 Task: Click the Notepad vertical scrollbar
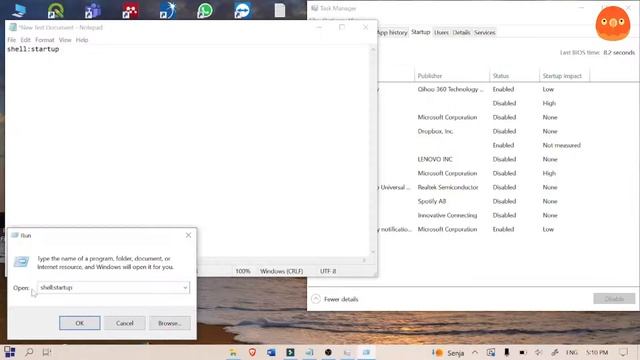(x=373, y=151)
